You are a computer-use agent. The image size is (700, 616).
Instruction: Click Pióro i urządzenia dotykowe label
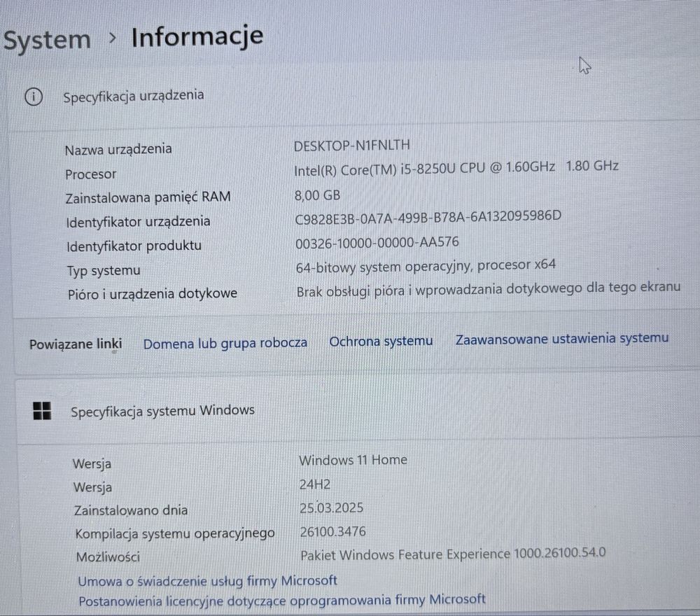click(152, 294)
